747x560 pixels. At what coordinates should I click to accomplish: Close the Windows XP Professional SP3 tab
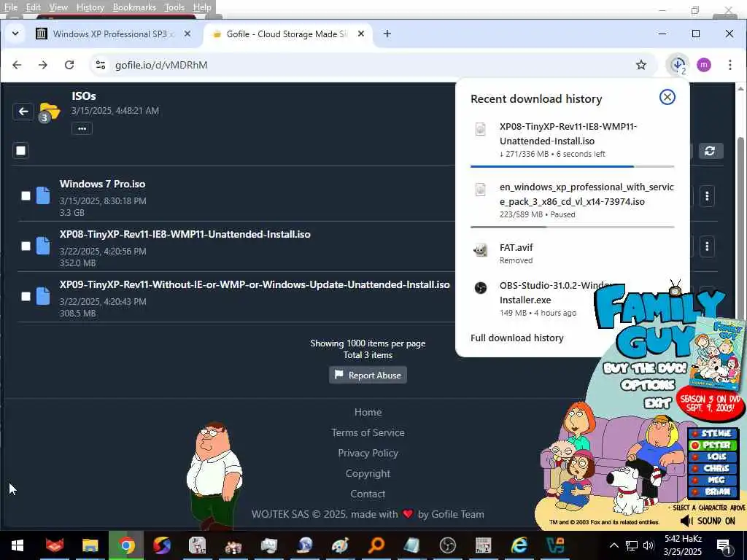click(187, 34)
